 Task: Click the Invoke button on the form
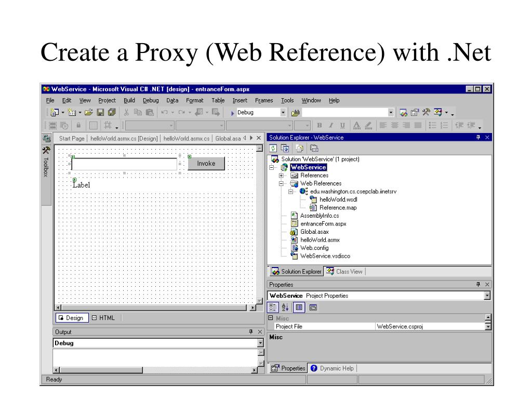tap(206, 164)
